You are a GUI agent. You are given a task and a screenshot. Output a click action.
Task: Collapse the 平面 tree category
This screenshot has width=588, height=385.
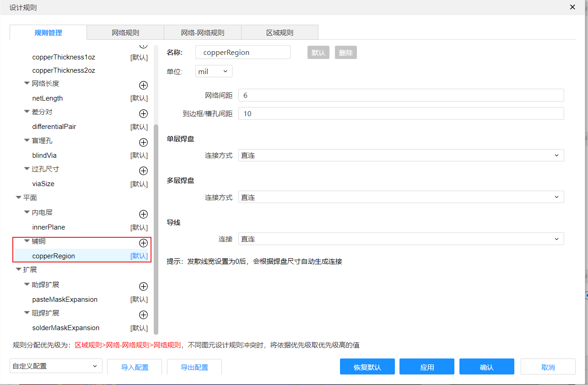coord(19,198)
